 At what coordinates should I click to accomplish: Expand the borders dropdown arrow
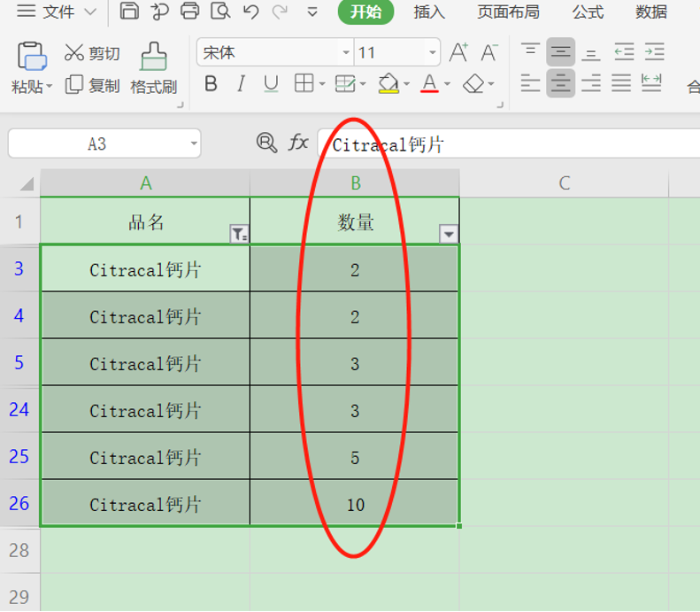click(x=322, y=83)
